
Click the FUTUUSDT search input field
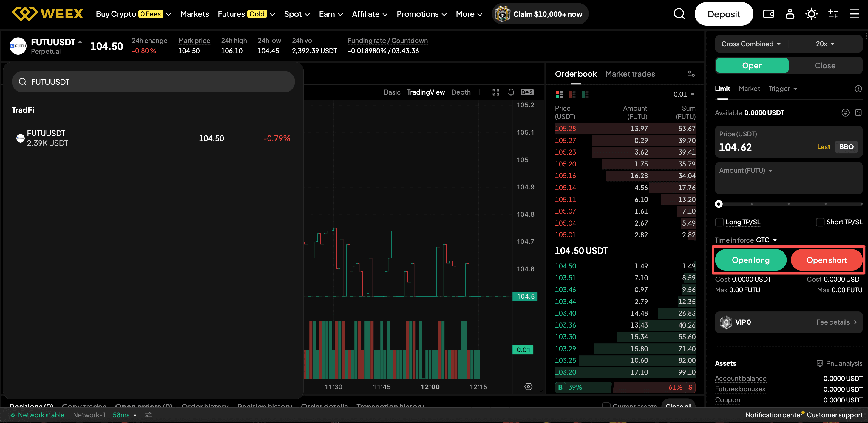153,82
